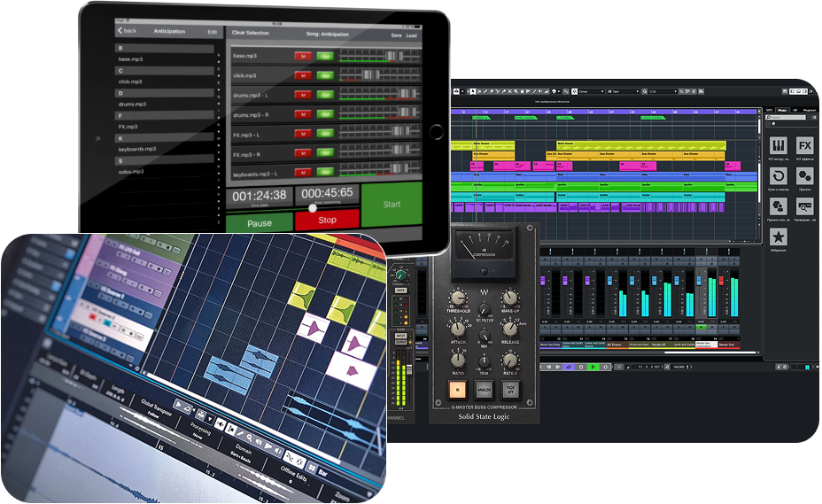This screenshot has height=504, width=822.
Task: Expand the snap type dropdown in the toolbar
Action: (x=592, y=91)
